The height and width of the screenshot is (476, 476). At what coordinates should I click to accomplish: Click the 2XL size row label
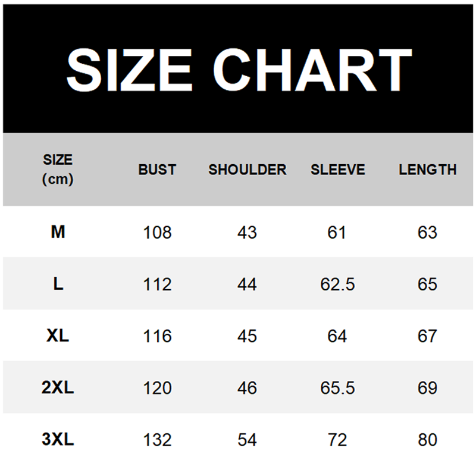(58, 388)
